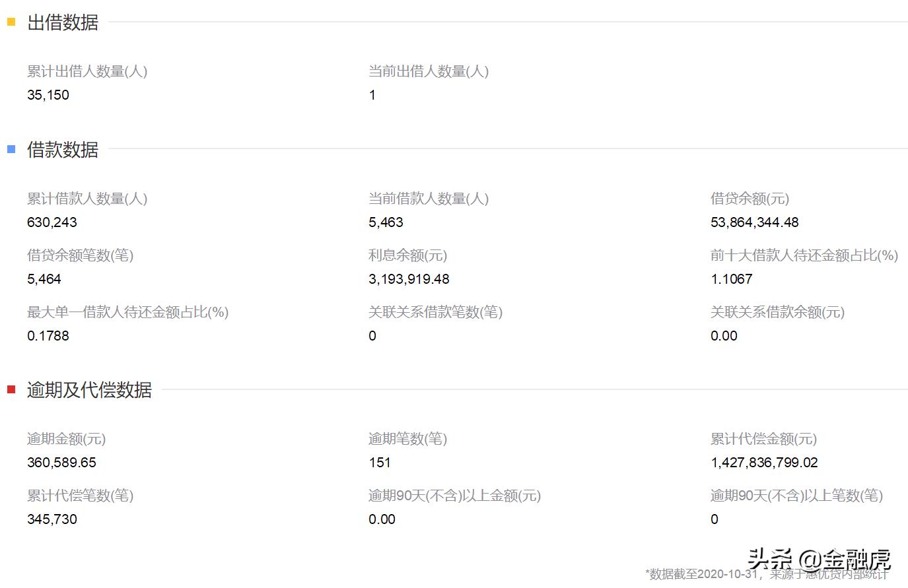
Task: Toggle the 当前出借人数量(人) label
Action: tap(427, 71)
